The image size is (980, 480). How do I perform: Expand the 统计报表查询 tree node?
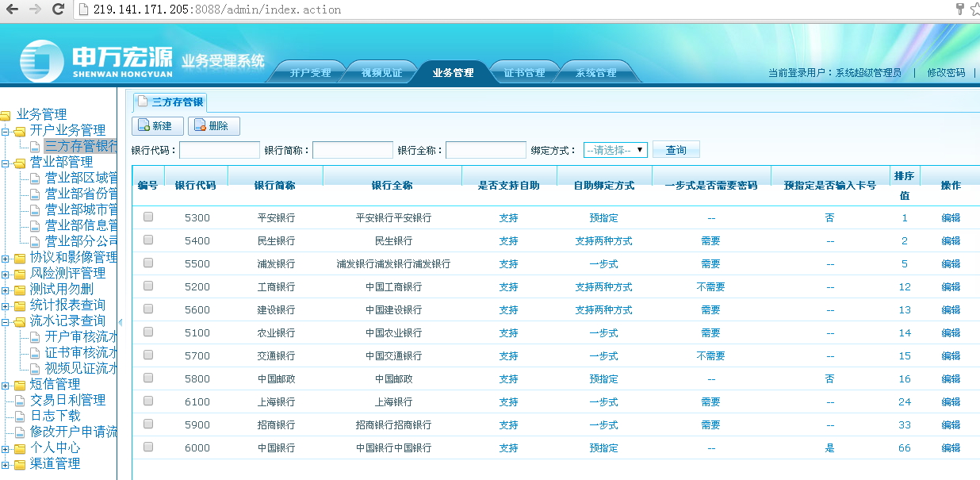[x=6, y=305]
